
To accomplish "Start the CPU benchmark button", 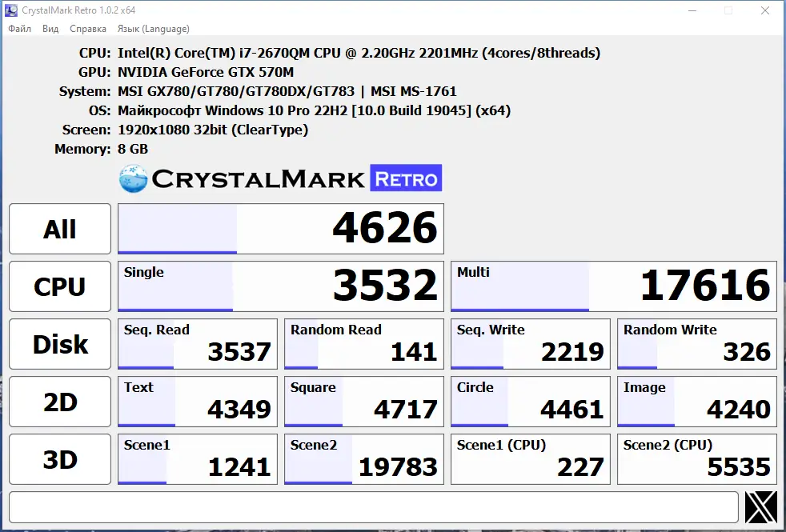I will tap(60, 286).
